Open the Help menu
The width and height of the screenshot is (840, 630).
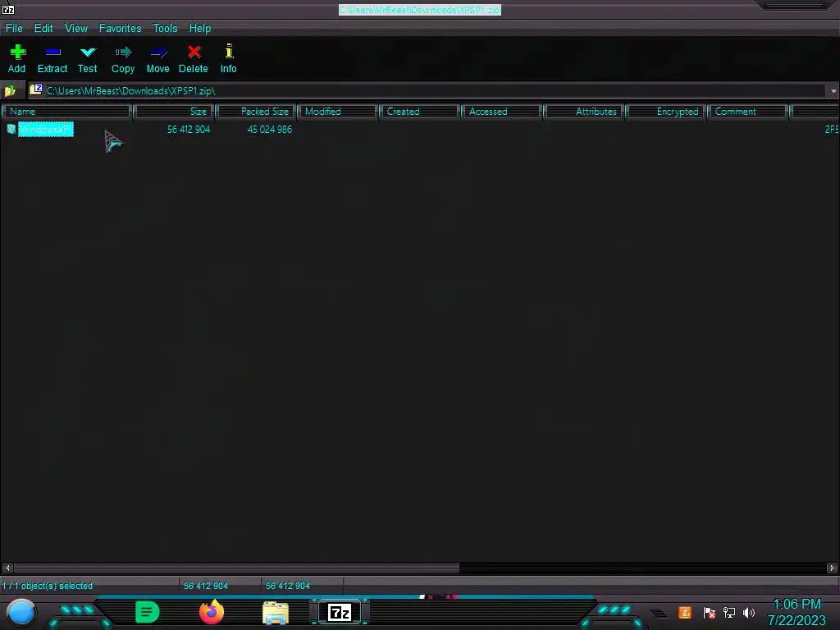[x=200, y=29]
